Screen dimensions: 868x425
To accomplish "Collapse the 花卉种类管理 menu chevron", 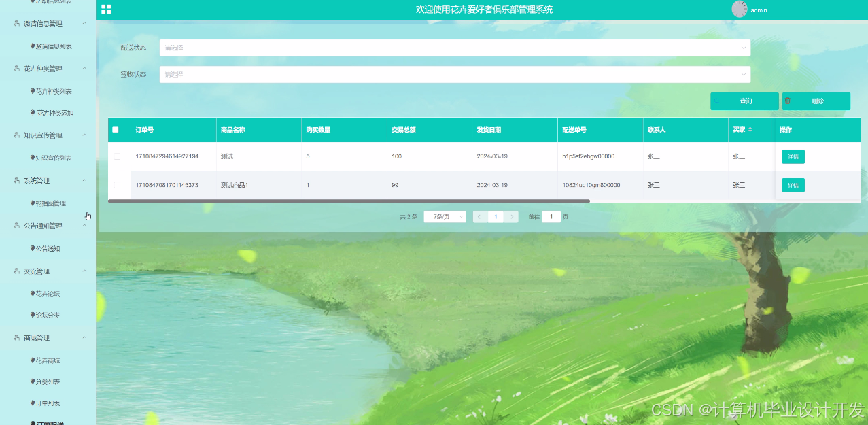I will point(84,69).
